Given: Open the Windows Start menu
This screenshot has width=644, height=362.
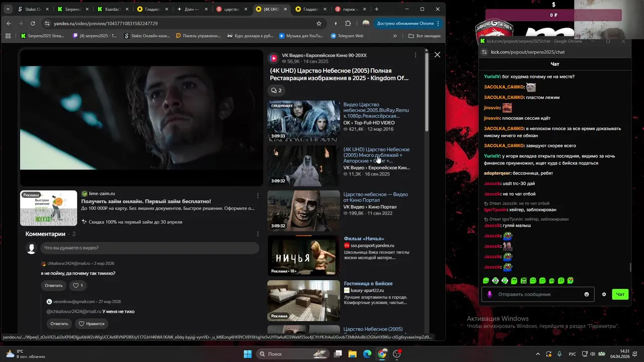Looking at the screenshot, I should 248,354.
